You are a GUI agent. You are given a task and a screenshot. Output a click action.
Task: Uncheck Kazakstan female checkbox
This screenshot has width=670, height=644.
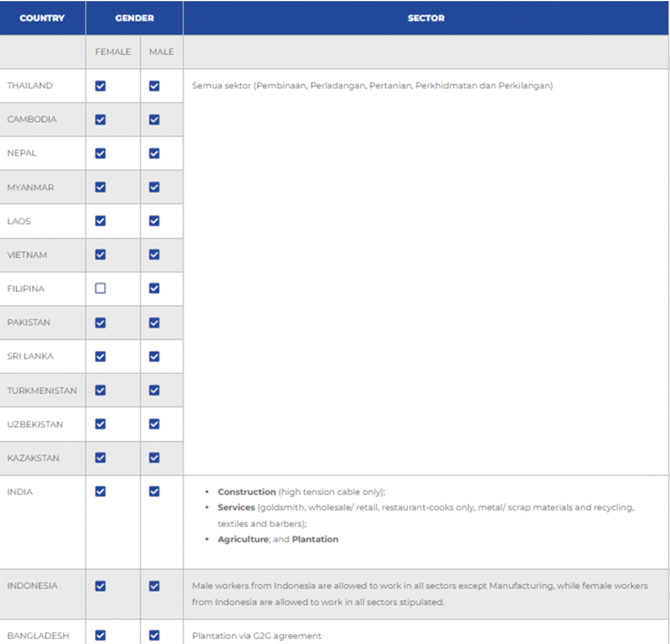(x=100, y=458)
